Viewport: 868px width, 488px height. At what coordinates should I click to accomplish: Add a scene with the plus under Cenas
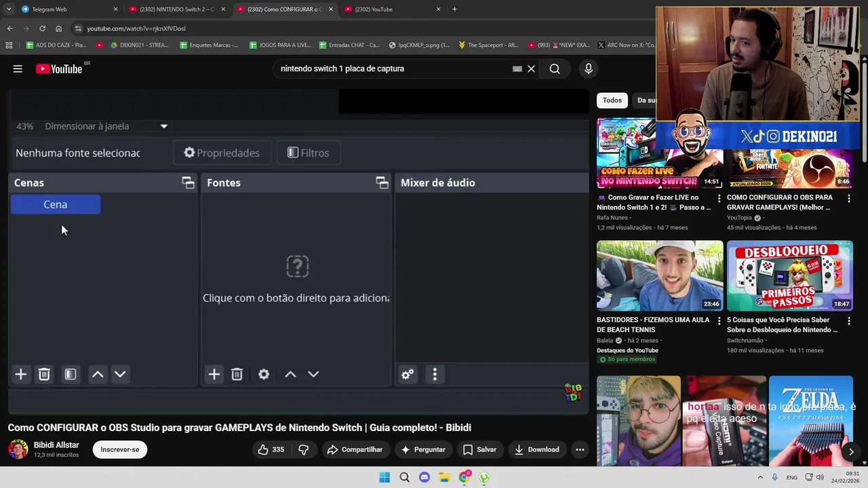click(x=21, y=374)
